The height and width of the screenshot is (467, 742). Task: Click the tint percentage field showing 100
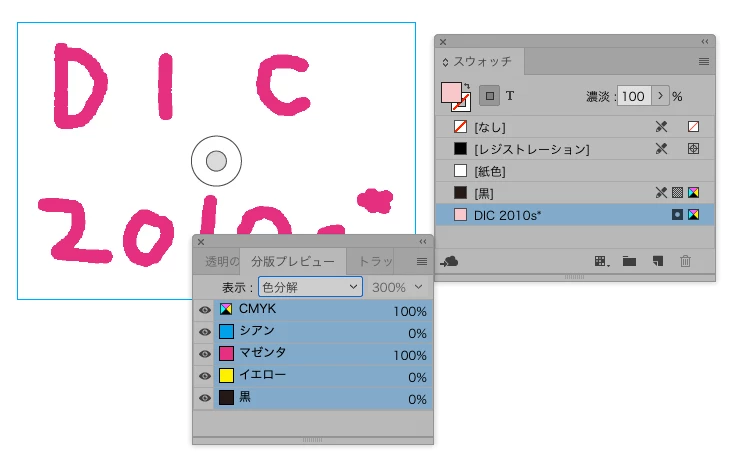634,97
